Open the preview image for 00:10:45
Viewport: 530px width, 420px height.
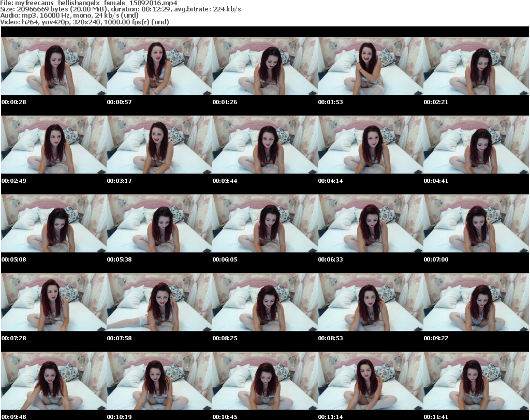click(x=264, y=381)
